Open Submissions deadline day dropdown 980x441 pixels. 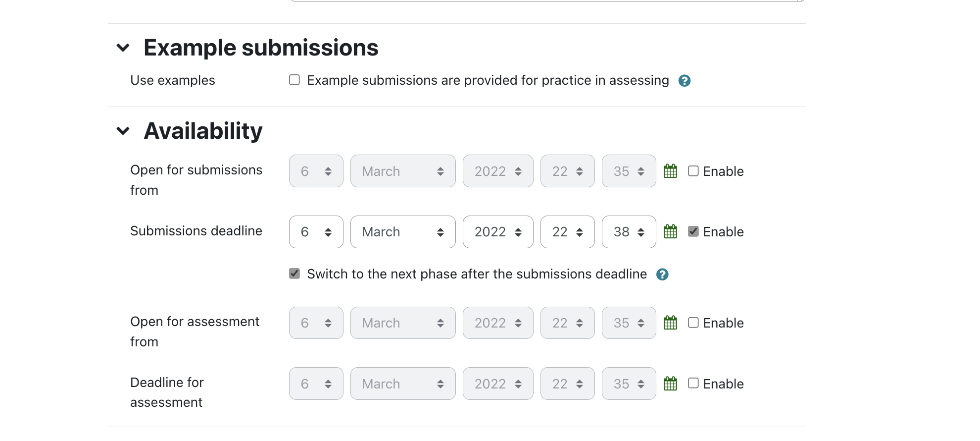click(316, 232)
